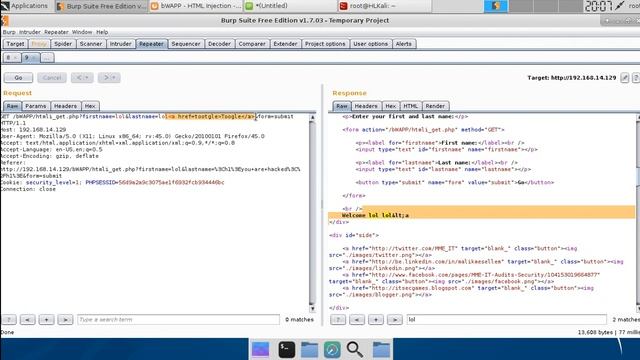
Task: Click the pencil icon to edit the target
Action: coord(625,78)
